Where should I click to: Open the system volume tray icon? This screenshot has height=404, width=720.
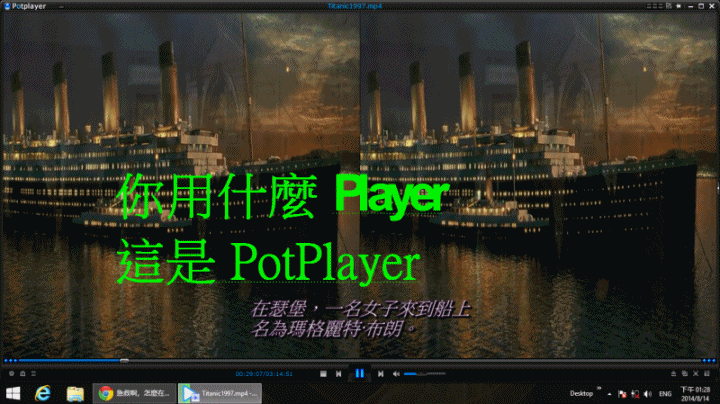tap(648, 394)
